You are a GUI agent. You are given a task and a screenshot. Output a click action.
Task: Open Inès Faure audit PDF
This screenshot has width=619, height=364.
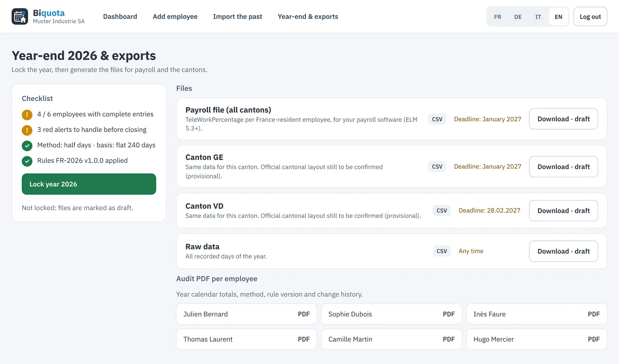(537, 314)
